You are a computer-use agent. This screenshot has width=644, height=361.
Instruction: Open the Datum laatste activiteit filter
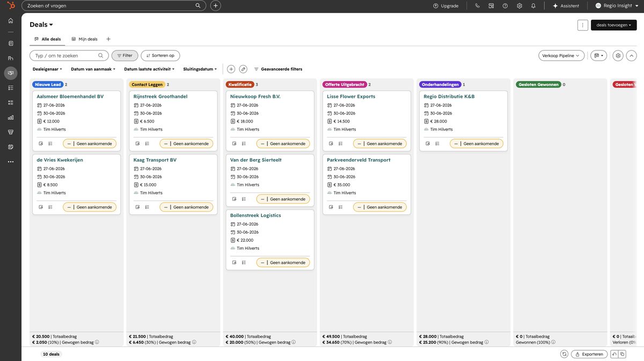click(149, 69)
